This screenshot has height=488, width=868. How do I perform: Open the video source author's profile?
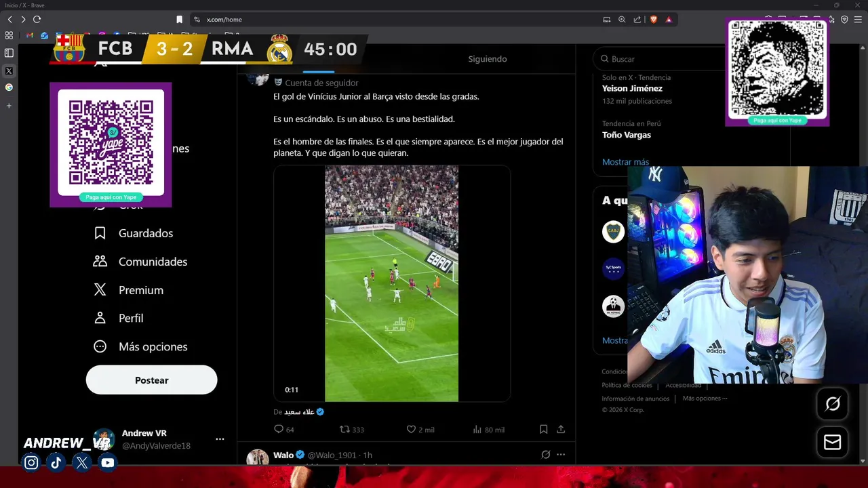coord(299,412)
